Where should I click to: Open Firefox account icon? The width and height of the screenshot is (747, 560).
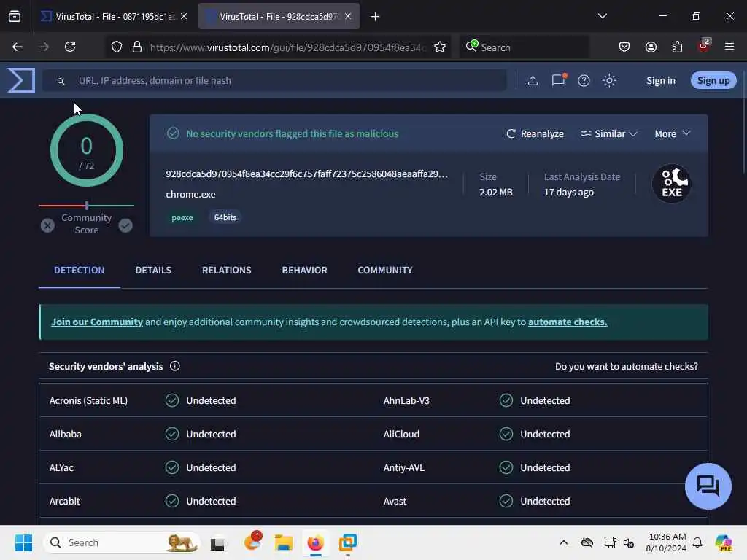(651, 47)
